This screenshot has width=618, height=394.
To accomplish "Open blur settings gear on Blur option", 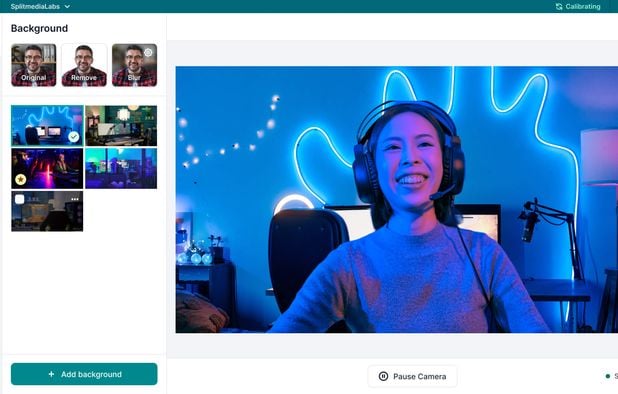I will point(148,52).
